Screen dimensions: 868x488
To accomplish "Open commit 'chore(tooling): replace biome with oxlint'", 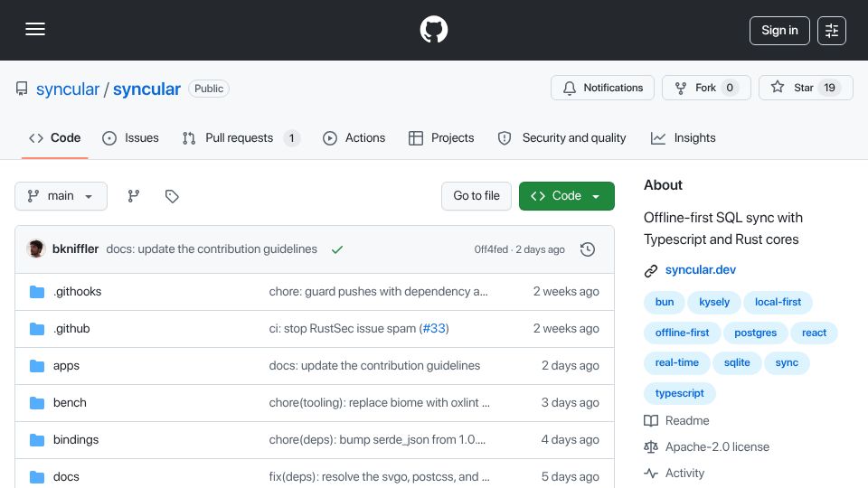I will [379, 403].
